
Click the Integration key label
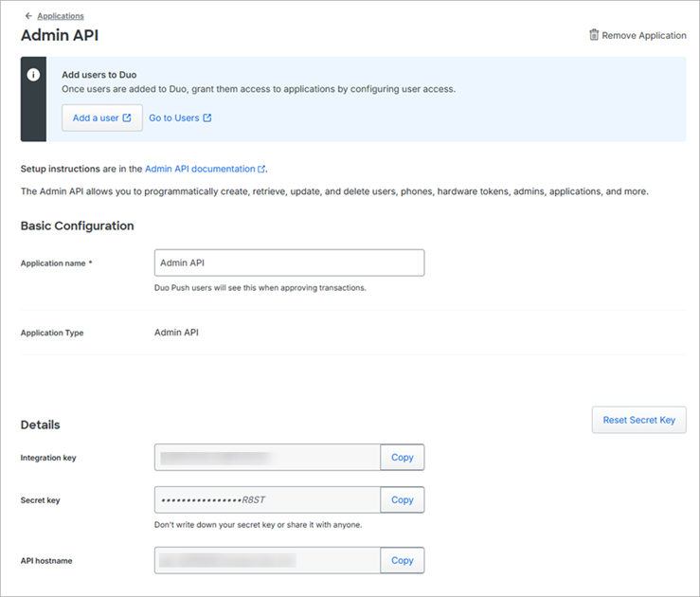(x=48, y=458)
